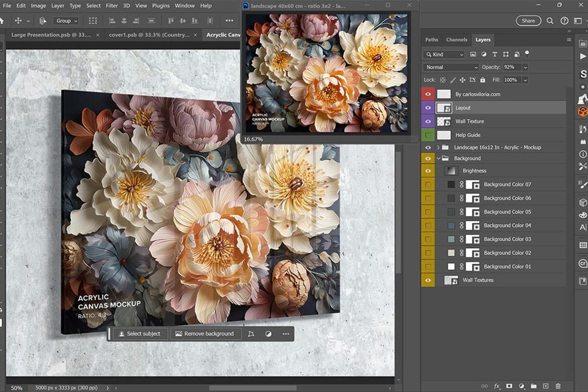The height and width of the screenshot is (392, 588).
Task: Filter layers by adjustment layers icon
Action: pyautogui.click(x=484, y=54)
